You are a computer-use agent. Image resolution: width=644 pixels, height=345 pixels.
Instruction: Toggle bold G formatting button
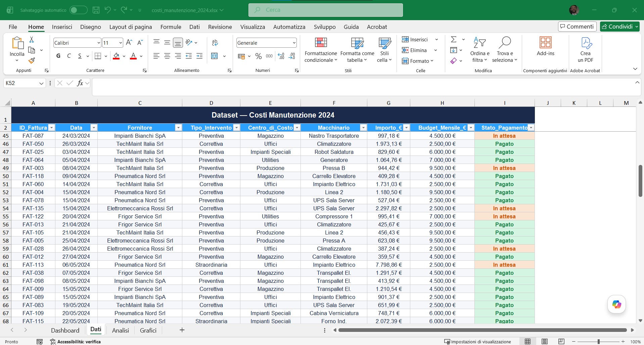(58, 56)
